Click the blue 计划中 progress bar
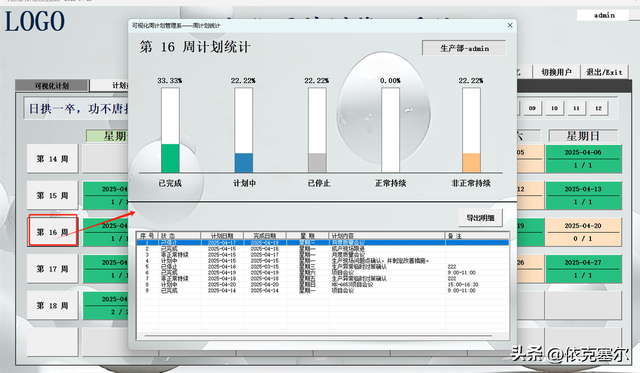 (244, 162)
